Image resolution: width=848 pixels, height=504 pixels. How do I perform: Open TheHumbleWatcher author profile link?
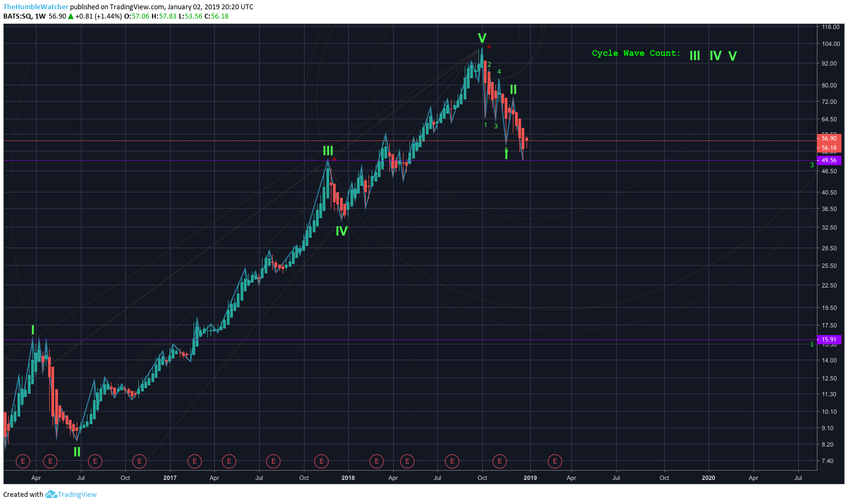[36, 7]
